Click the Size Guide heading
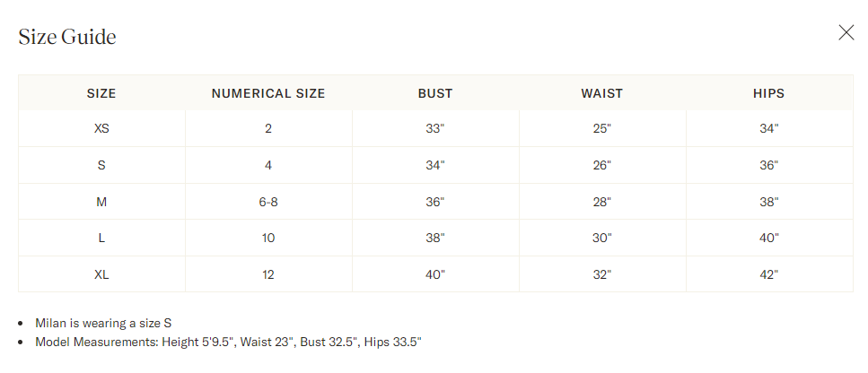This screenshot has width=868, height=373. click(67, 37)
